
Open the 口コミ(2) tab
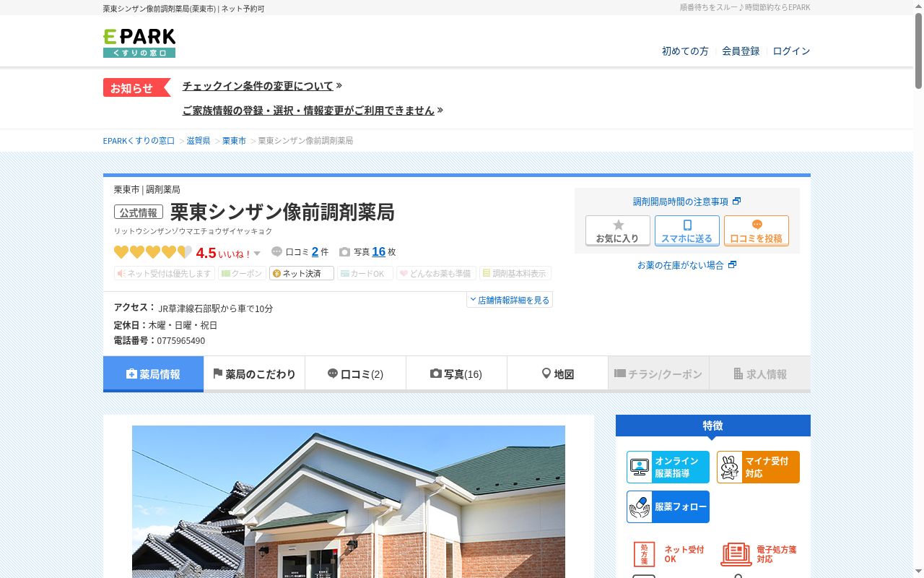tap(355, 374)
